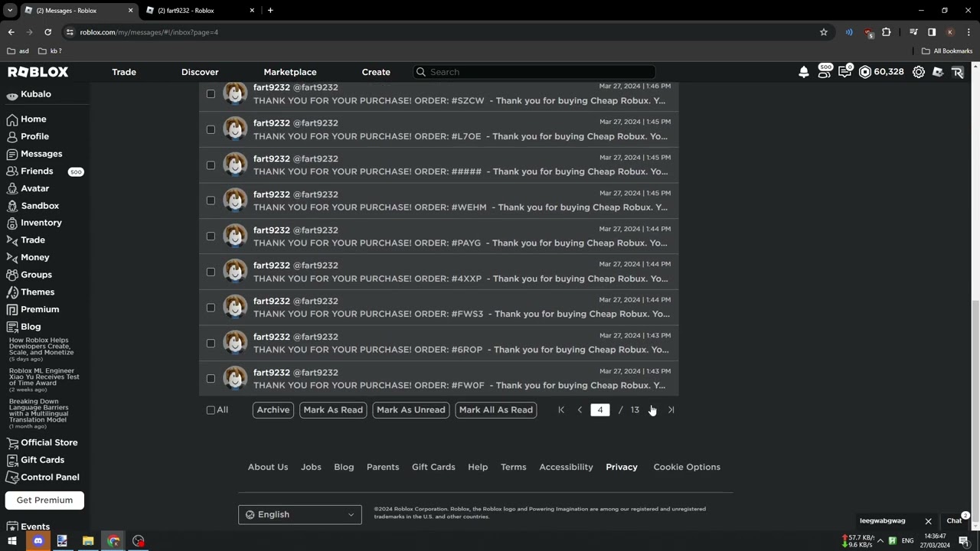The image size is (980, 551).
Task: Open the Privacy footer link
Action: pyautogui.click(x=622, y=467)
